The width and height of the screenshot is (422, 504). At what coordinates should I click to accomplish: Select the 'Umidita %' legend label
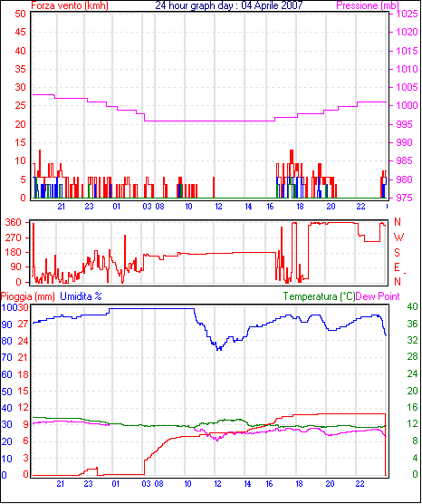click(x=81, y=296)
